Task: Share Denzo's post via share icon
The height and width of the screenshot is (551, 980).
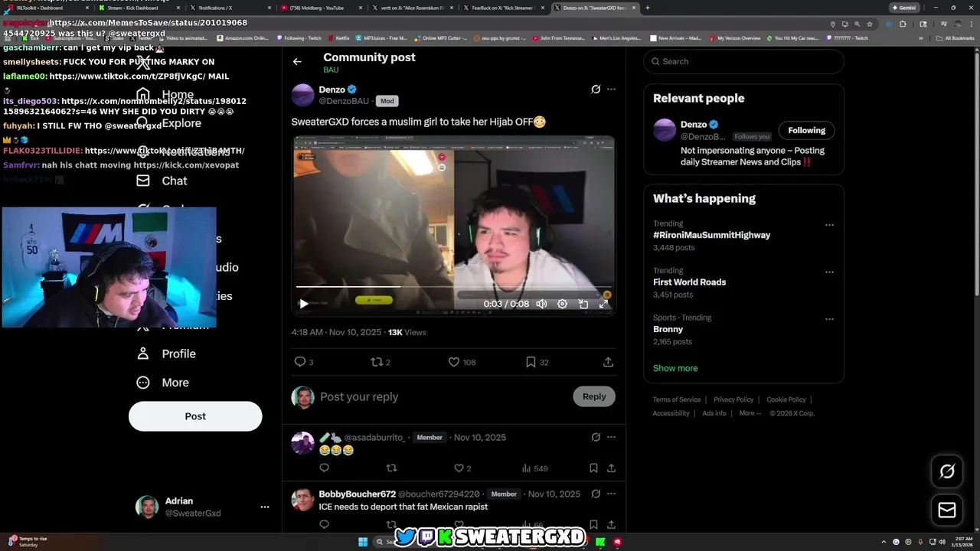Action: click(x=608, y=362)
